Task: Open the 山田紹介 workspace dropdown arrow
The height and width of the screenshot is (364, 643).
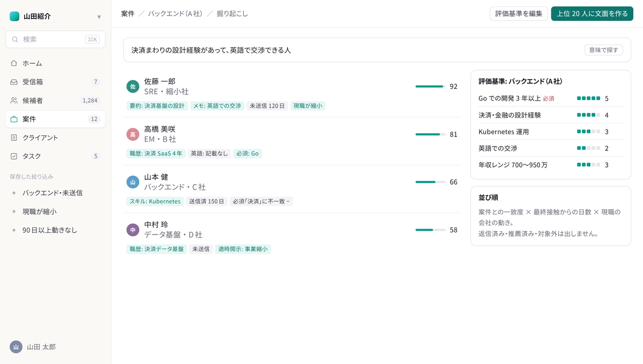Action: (x=99, y=17)
